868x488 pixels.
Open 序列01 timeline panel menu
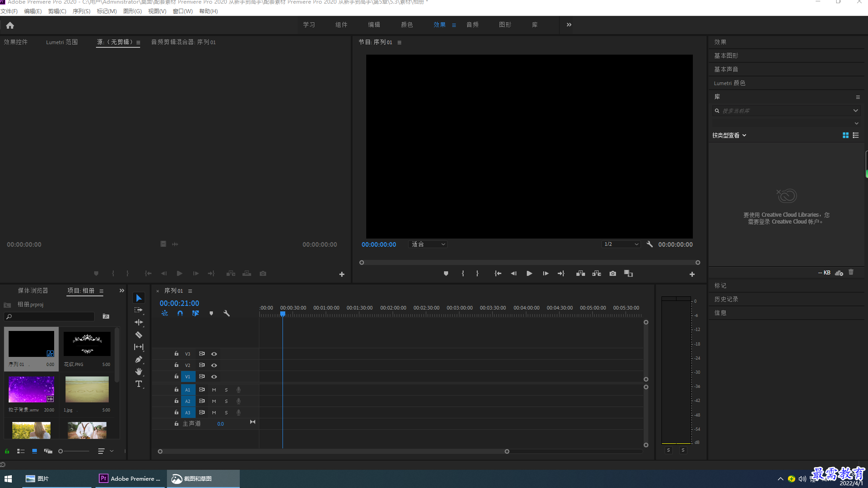click(190, 291)
